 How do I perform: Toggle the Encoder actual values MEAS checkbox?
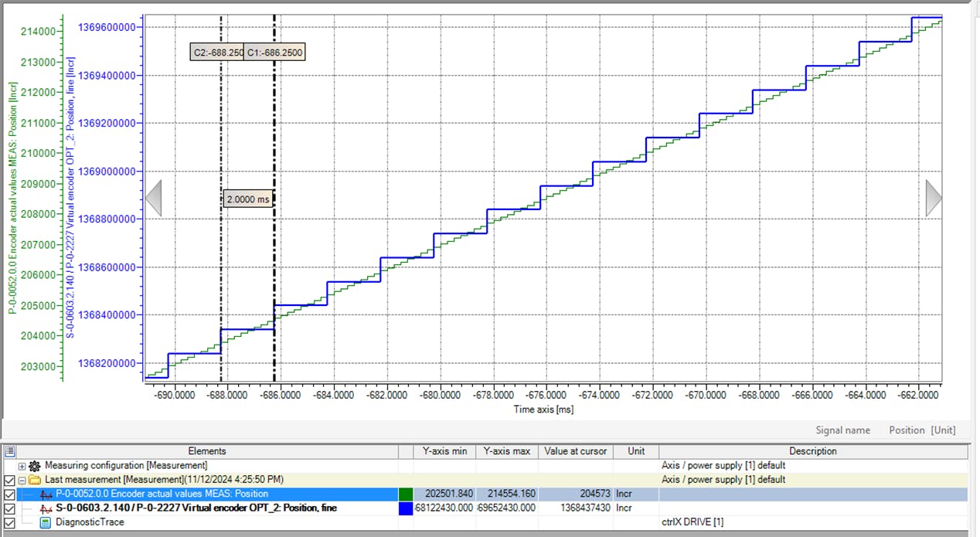coord(9,494)
